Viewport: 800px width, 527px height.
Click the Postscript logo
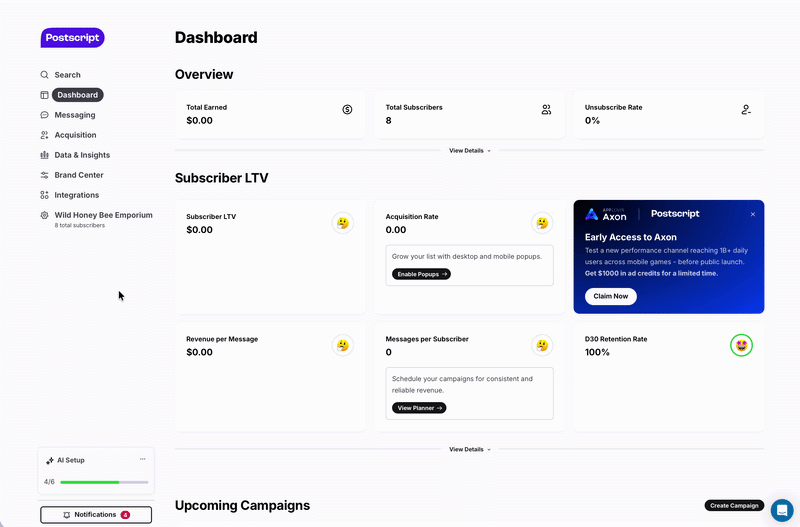tap(72, 38)
